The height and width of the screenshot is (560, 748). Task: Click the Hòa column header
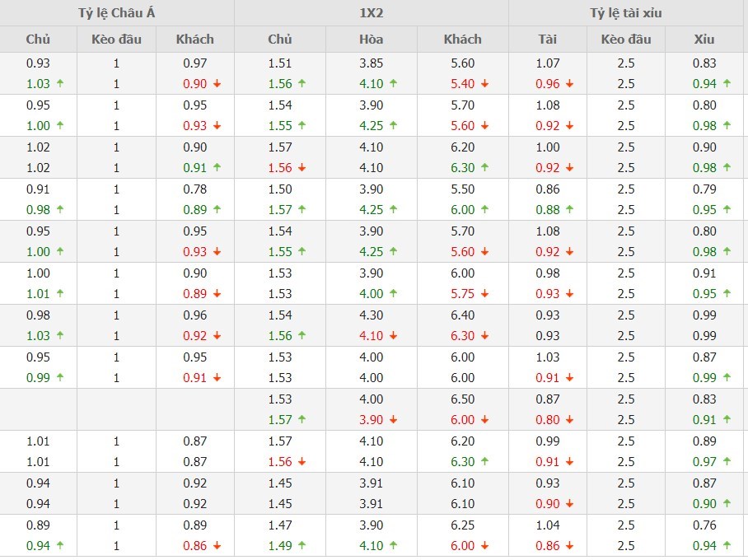(371, 39)
